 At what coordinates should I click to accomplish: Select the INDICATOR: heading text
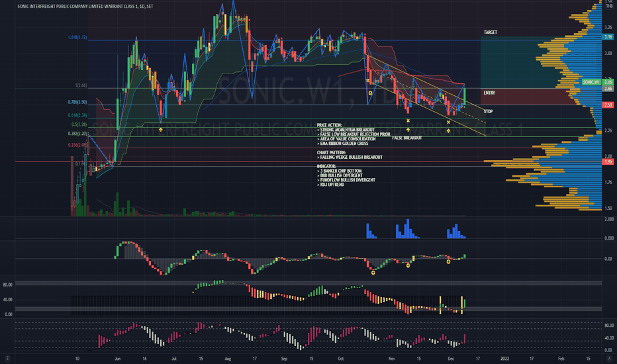(x=326, y=167)
